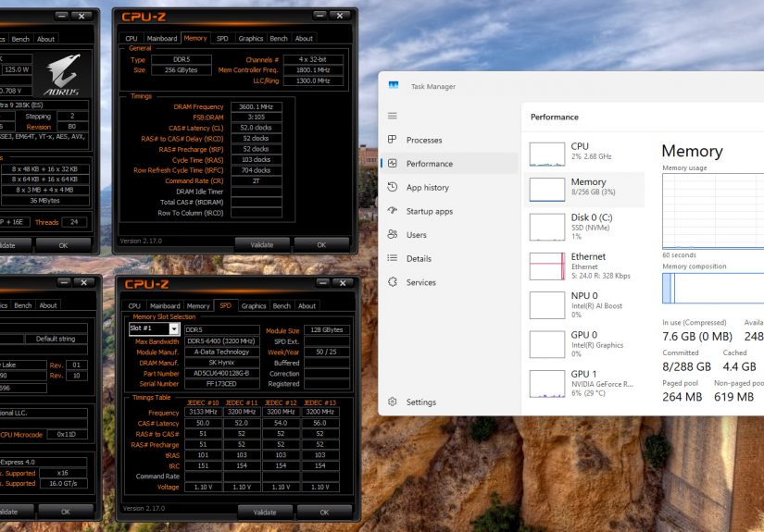The width and height of the screenshot is (764, 532).
Task: Click the Performance icon in Task Manager sidebar
Action: coord(393,164)
